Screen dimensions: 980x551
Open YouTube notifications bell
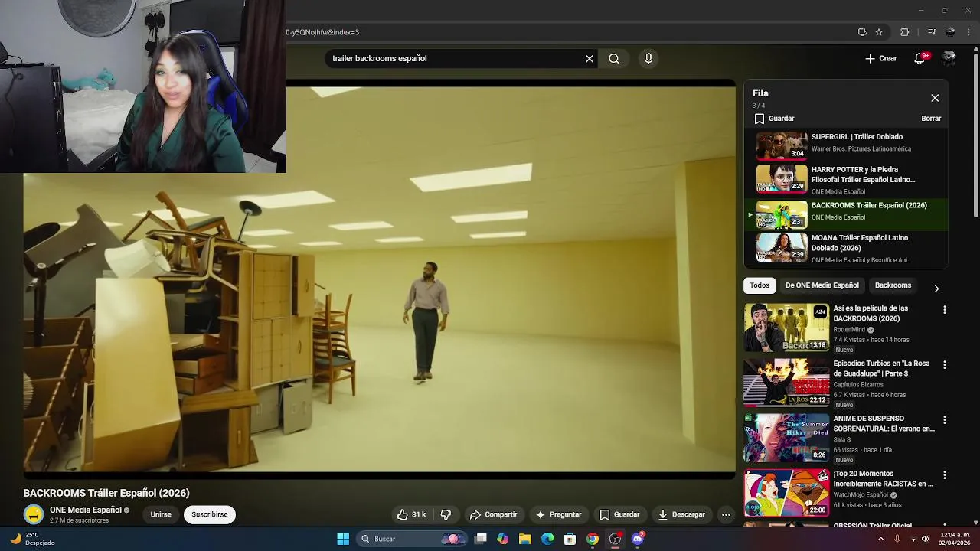tap(920, 58)
